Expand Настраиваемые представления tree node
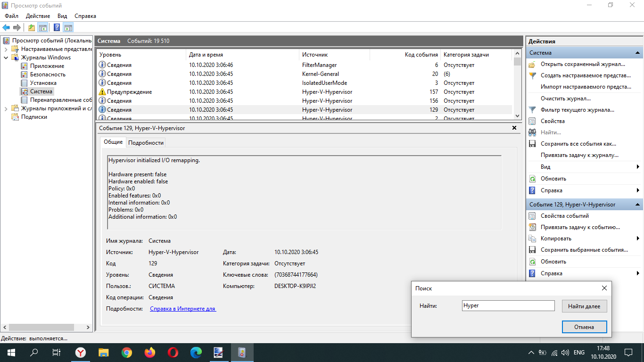This screenshot has height=362, width=644. [6, 49]
